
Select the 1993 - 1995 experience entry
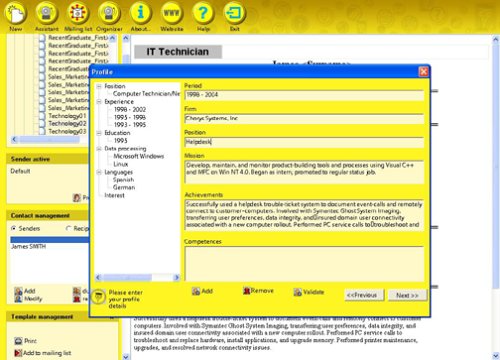click(130, 125)
